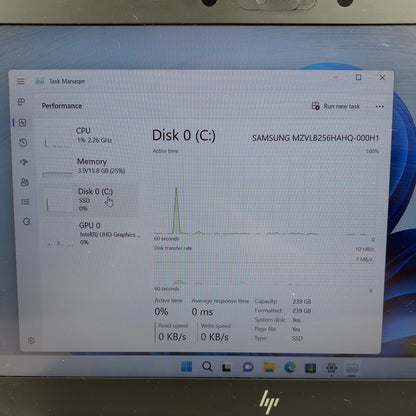Click the Average response time 0 ms value

(202, 312)
